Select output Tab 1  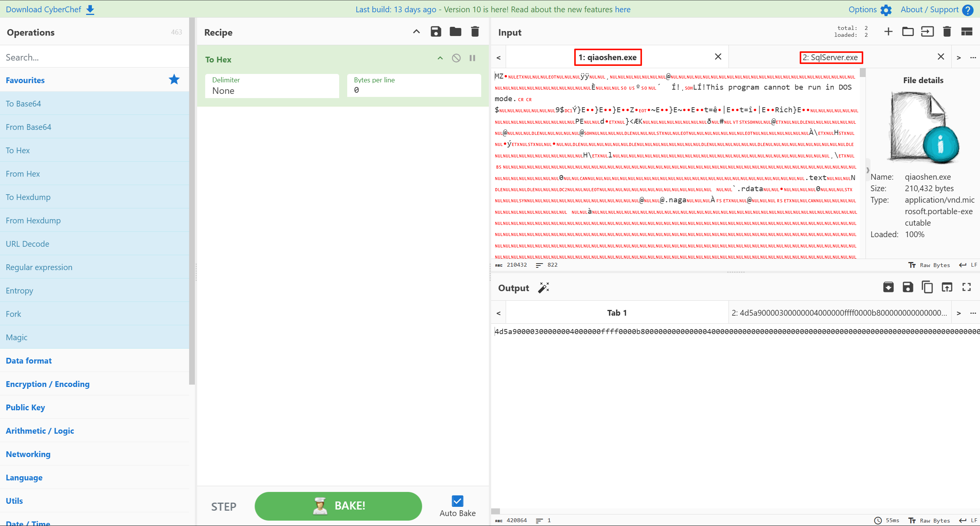pos(617,313)
